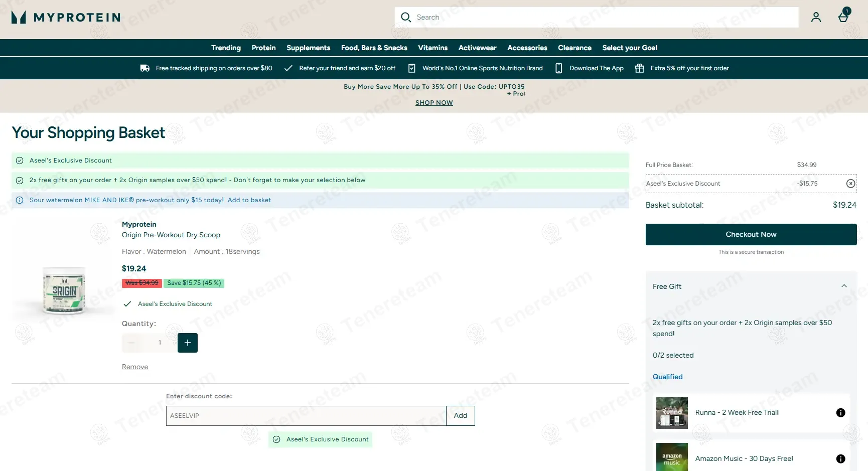Click the Runna - 2 Week Free Trial! text

tap(737, 413)
